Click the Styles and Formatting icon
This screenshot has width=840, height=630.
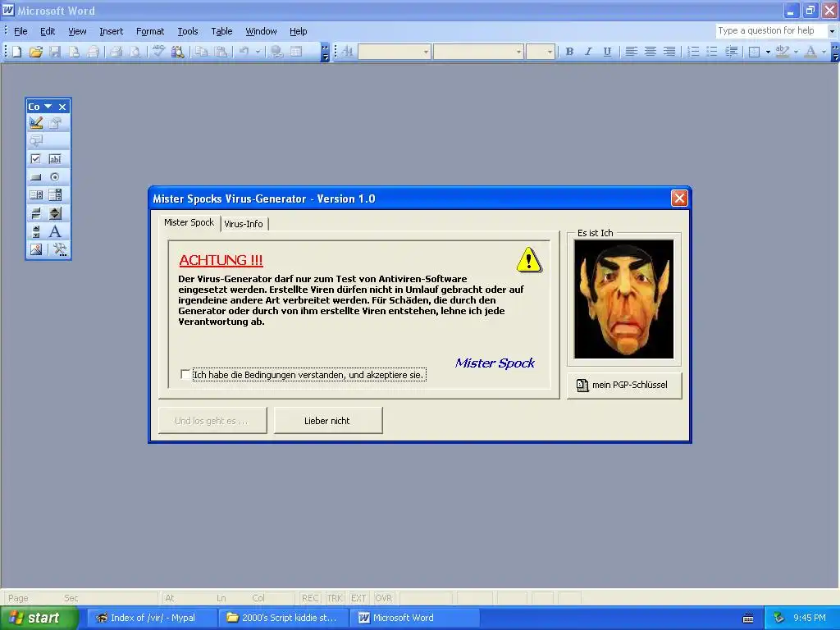click(347, 52)
